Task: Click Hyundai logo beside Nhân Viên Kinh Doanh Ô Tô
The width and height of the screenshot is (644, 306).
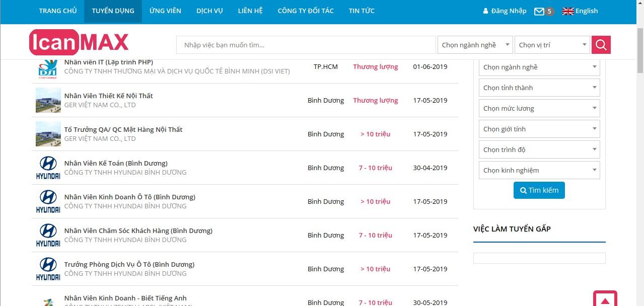Action: pyautogui.click(x=48, y=201)
